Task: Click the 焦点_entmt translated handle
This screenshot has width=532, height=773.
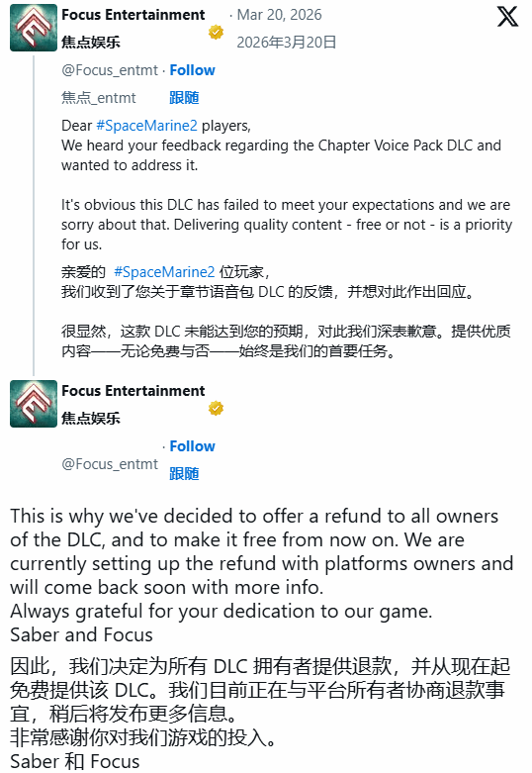Action: [x=99, y=98]
